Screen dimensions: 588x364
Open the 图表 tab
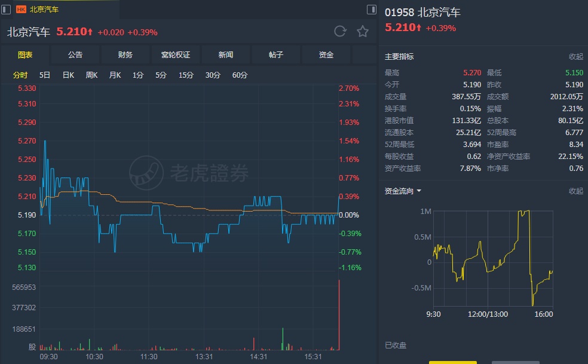click(x=25, y=55)
